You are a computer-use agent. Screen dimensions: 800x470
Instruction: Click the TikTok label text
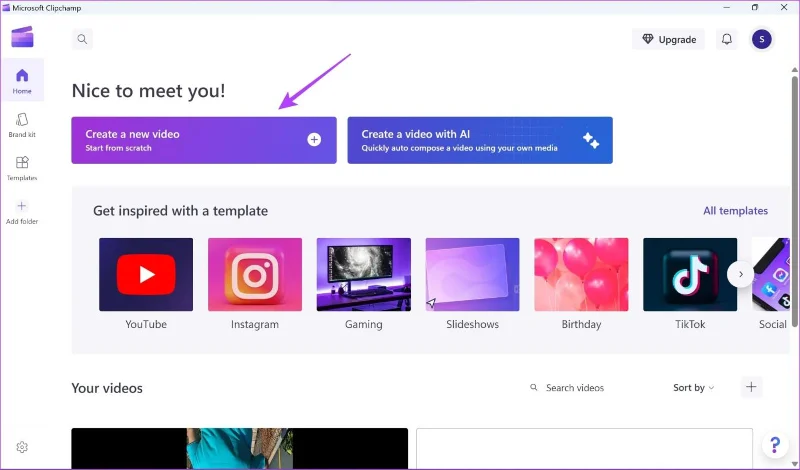click(690, 325)
